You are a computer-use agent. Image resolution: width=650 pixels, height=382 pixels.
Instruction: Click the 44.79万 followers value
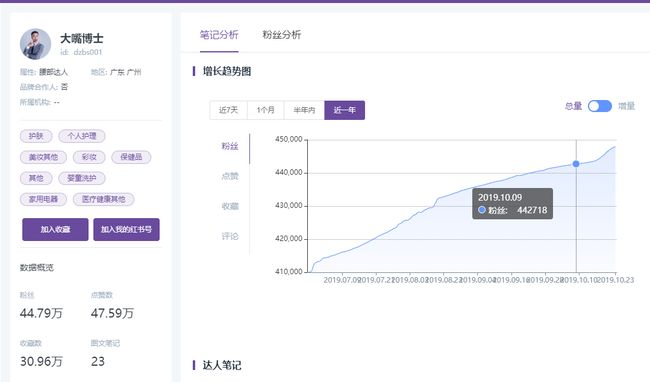tap(41, 313)
